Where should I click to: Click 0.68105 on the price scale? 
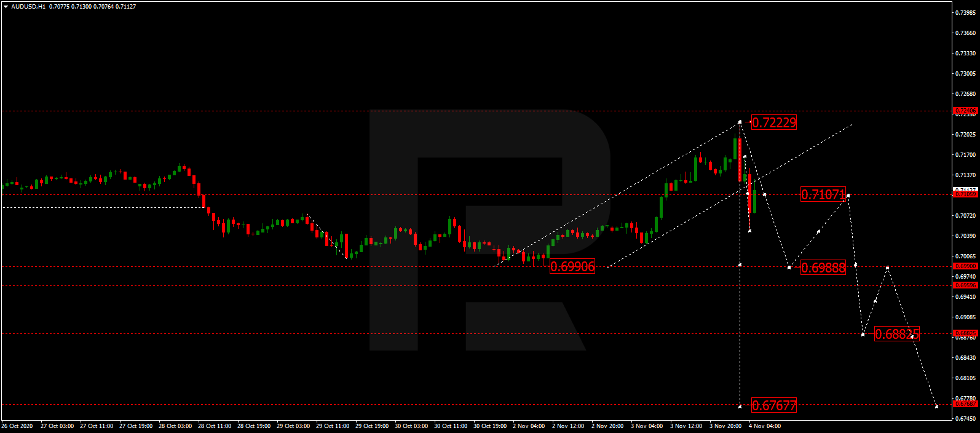tap(965, 378)
